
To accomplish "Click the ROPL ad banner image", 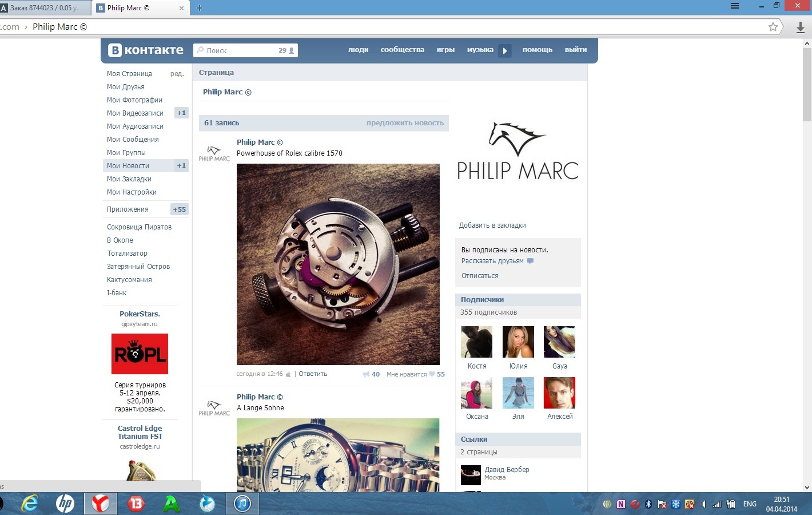I will tap(140, 354).
